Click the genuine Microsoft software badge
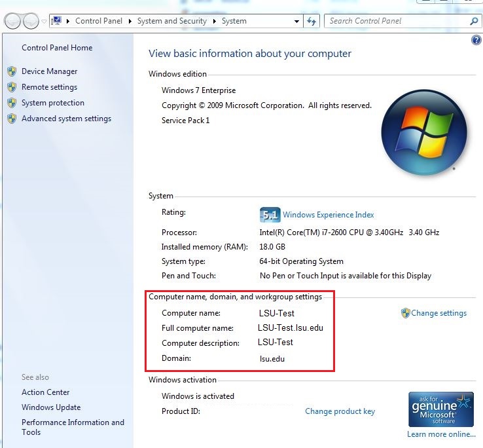483x448 pixels. [441, 409]
